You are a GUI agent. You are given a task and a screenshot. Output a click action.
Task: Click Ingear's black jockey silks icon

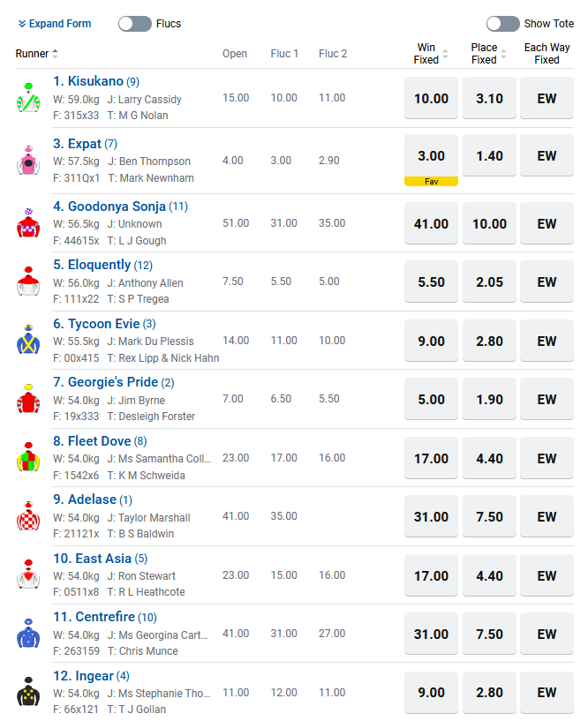click(28, 693)
